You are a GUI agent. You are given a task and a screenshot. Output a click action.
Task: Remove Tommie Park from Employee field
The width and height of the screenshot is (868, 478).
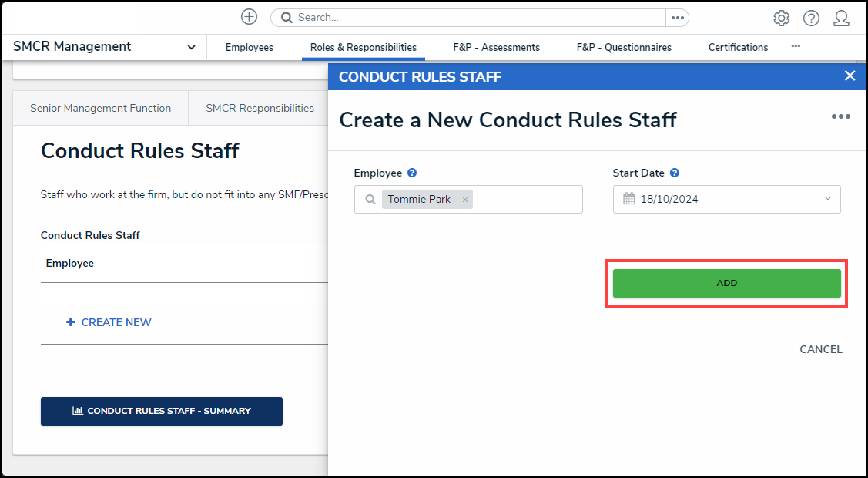pyautogui.click(x=465, y=200)
